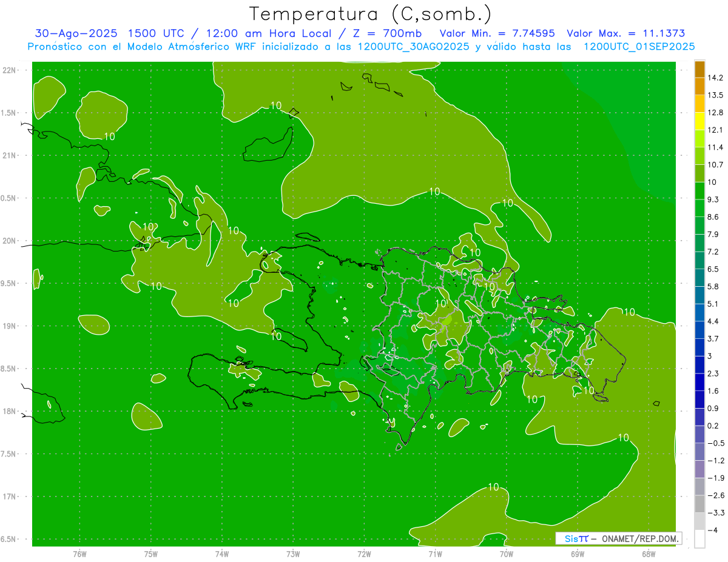728x562 pixels.
Task: Click the 20N latitude axis label
Action: point(9,241)
